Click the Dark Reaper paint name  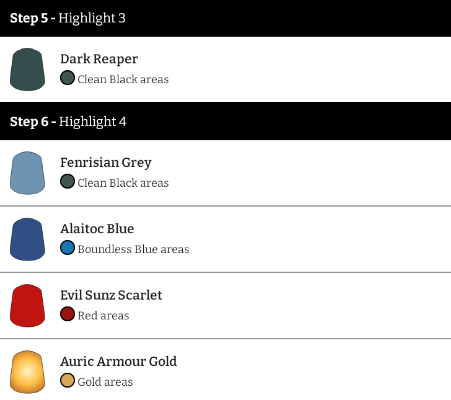pos(99,59)
